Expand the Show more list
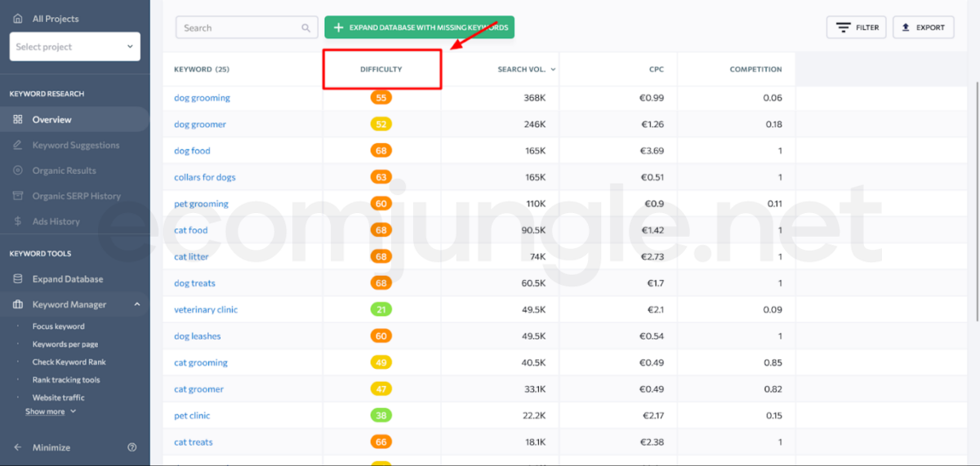 pyautogui.click(x=51, y=412)
